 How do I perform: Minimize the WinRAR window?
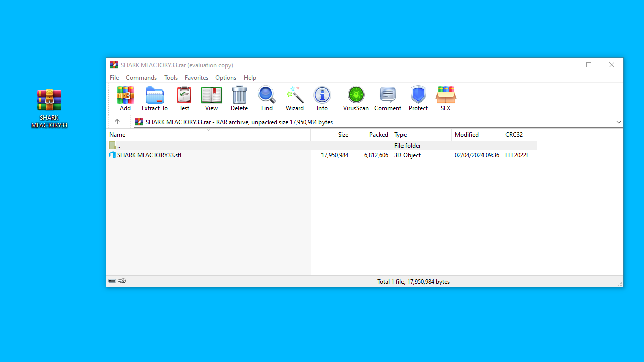[x=566, y=65]
